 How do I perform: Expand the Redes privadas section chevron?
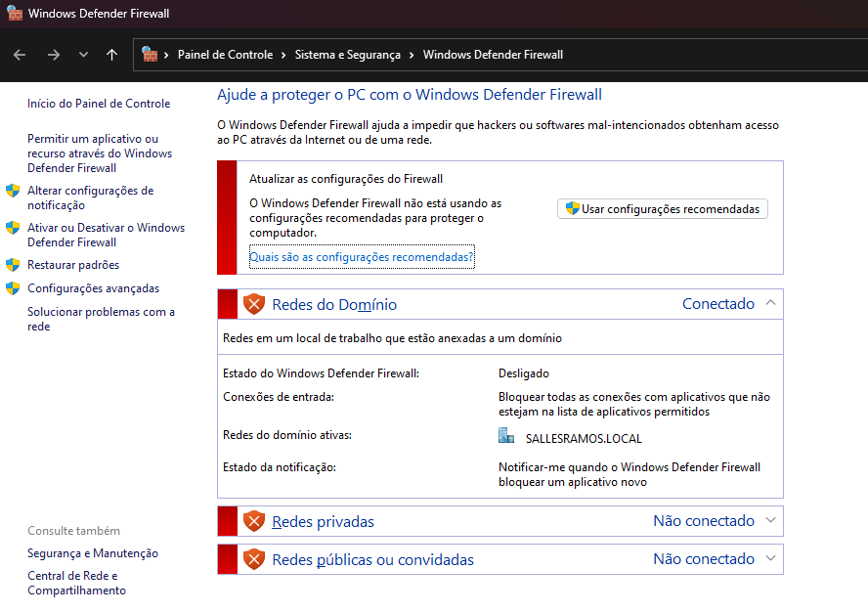(x=770, y=520)
